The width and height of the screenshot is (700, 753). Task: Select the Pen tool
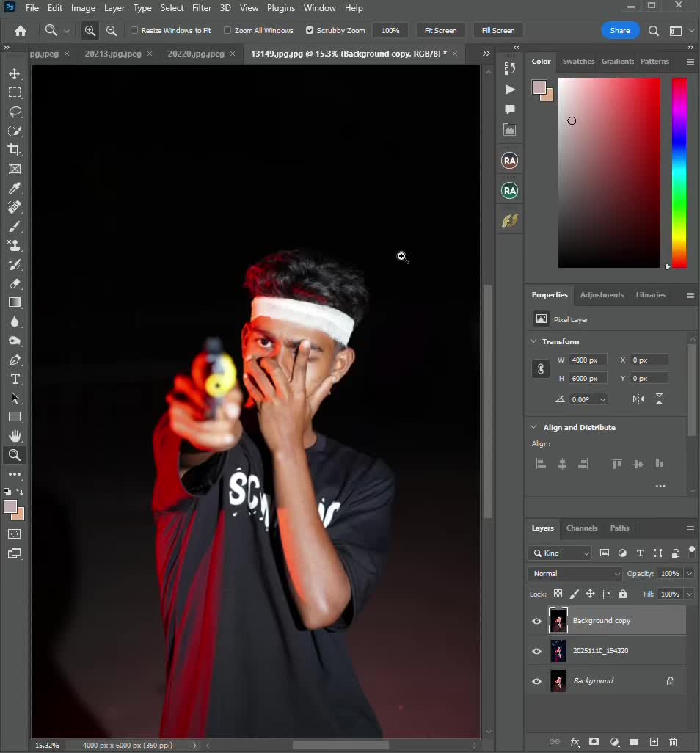15,360
